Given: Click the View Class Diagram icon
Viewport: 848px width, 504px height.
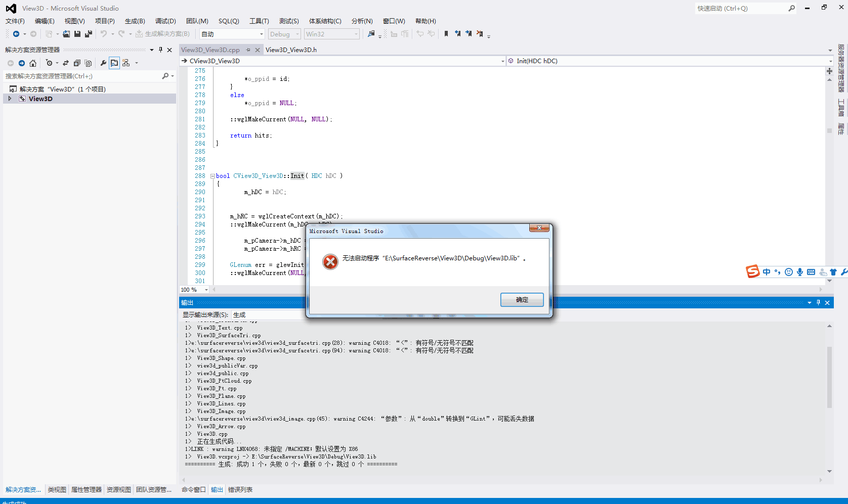Looking at the screenshot, I should pos(126,63).
